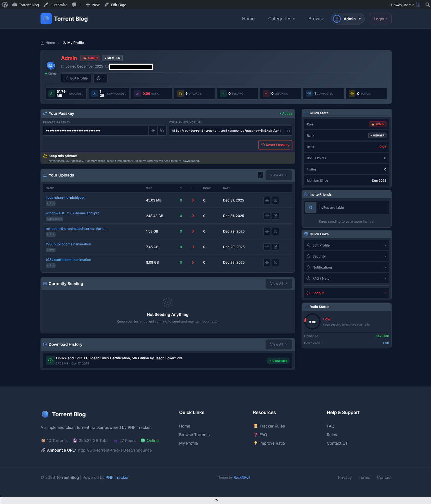Click Customize in the admin bar
This screenshot has height=504, width=431.
(55, 5)
